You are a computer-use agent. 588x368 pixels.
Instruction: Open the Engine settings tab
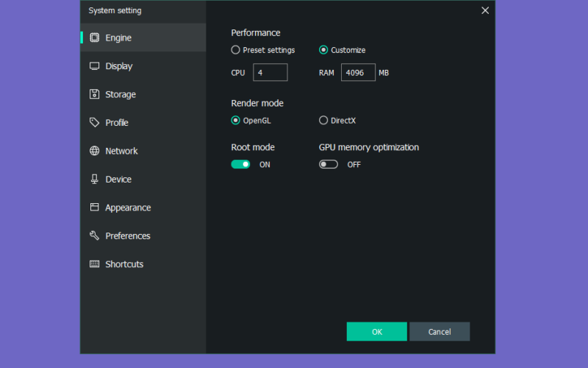tap(143, 38)
